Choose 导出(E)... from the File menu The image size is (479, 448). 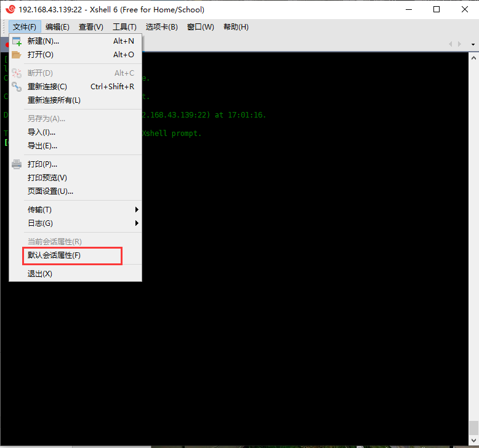(x=76, y=146)
